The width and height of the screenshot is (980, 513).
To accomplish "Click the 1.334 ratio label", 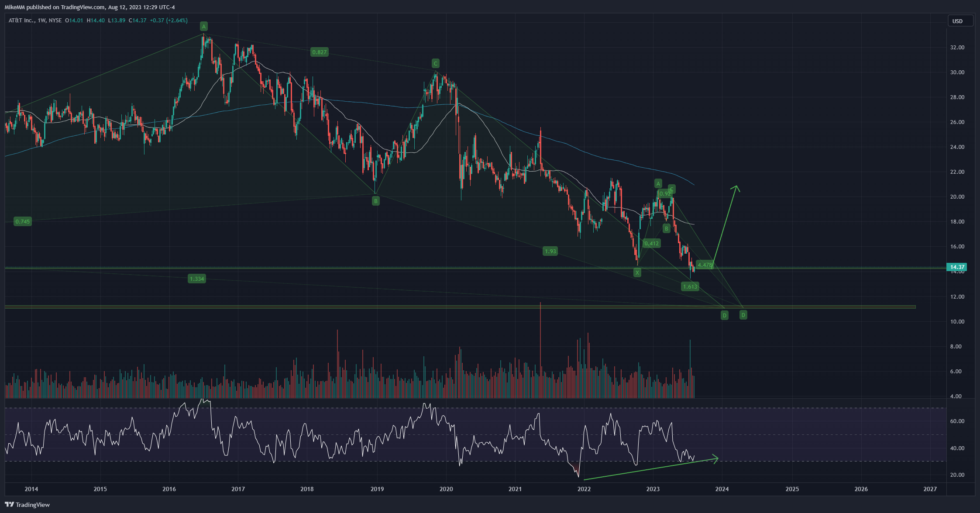I will pyautogui.click(x=197, y=279).
